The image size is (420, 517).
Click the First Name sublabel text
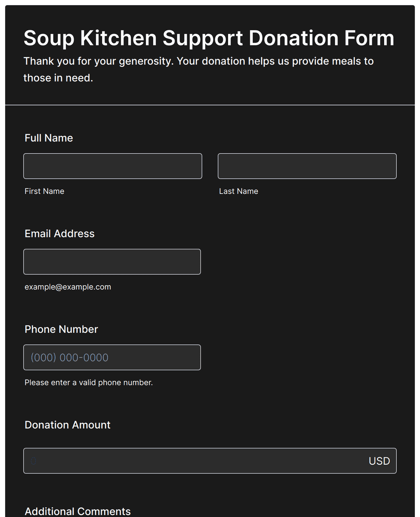click(44, 191)
